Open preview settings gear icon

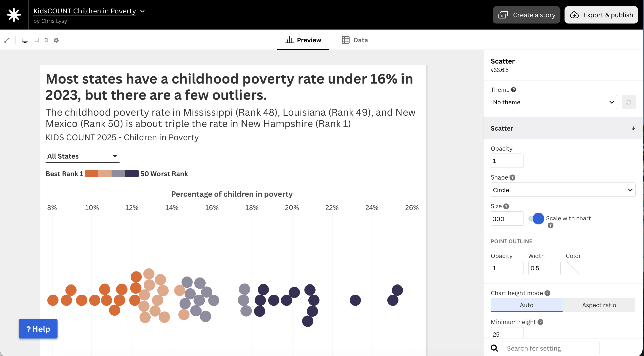pos(56,40)
